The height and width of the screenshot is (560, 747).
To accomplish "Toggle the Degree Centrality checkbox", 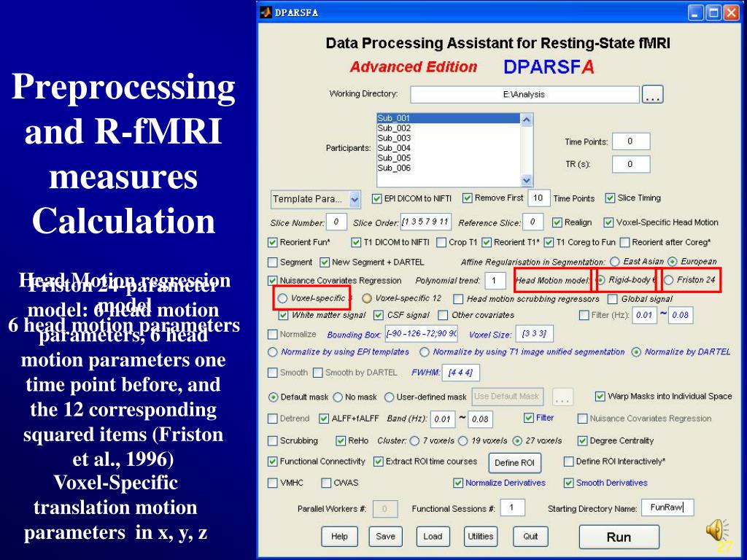I will (582, 441).
